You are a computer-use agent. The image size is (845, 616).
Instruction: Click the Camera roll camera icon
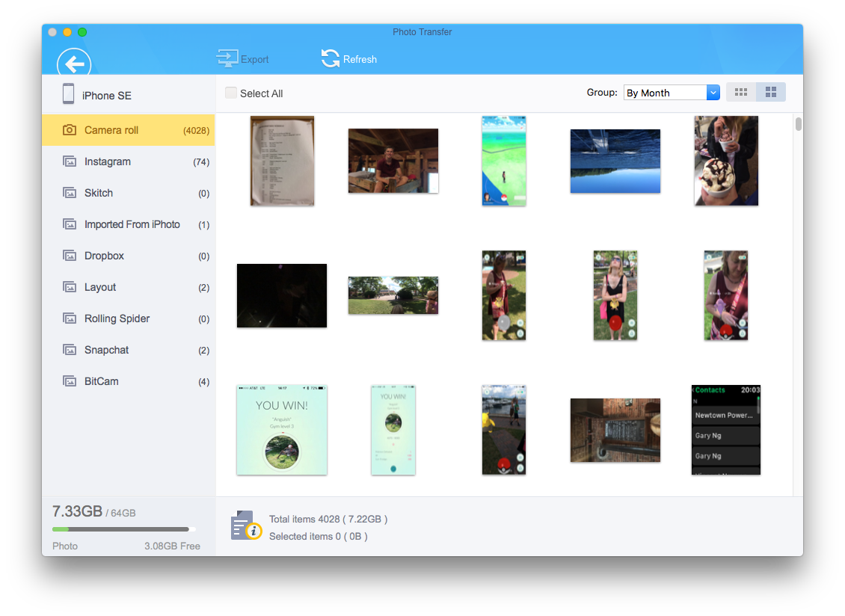(70, 130)
